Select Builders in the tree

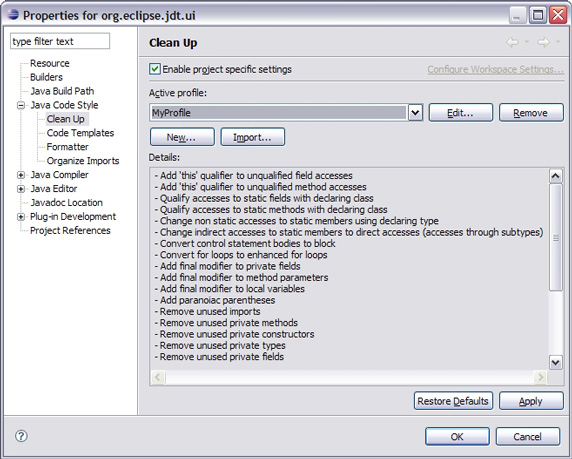coord(46,77)
